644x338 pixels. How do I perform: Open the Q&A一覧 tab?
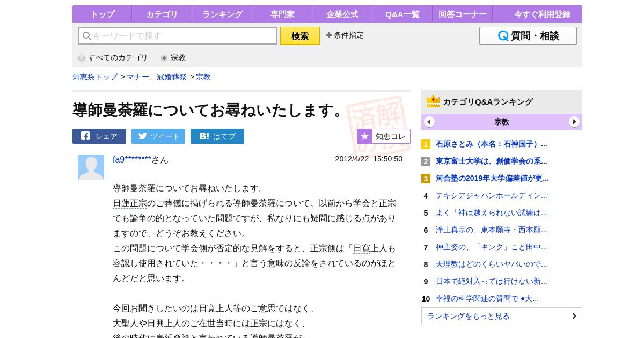click(x=402, y=14)
